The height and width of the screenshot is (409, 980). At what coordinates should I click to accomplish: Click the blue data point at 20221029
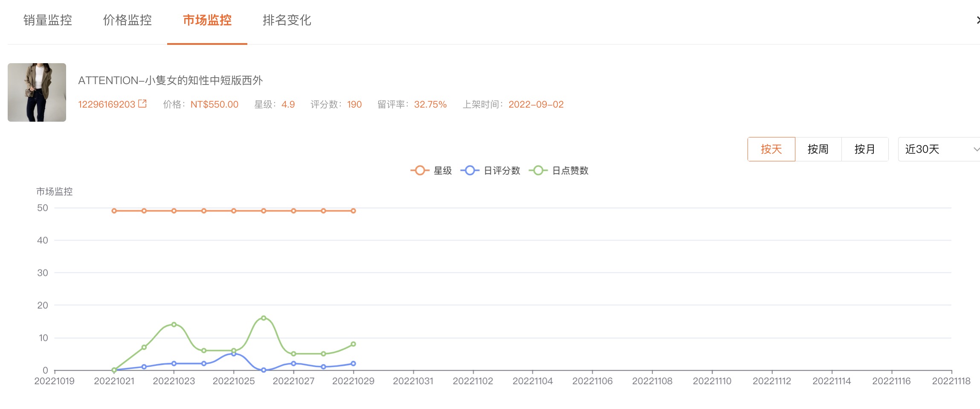(x=354, y=364)
